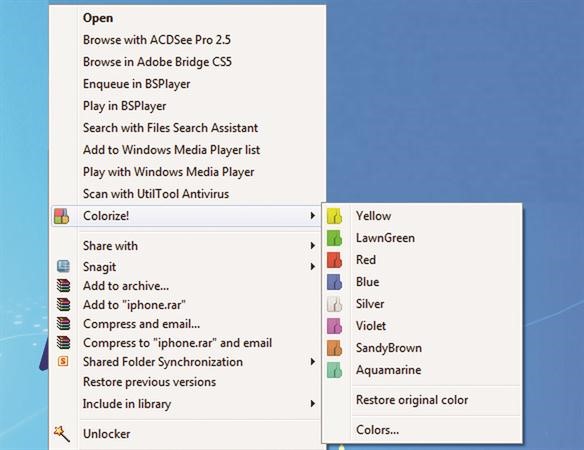This screenshot has width=584, height=450.
Task: Expand Include in library submenu arrow
Action: [x=313, y=403]
